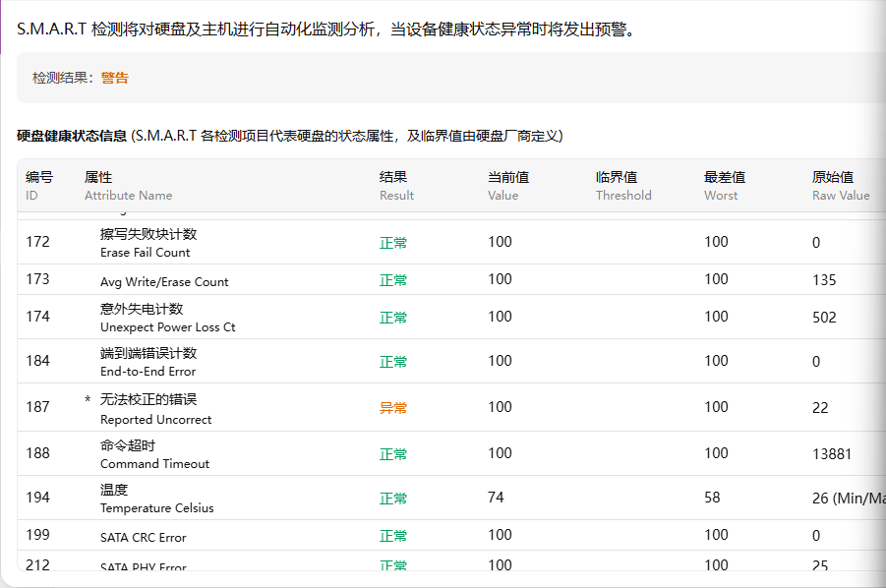This screenshot has width=886, height=588.
Task: Click the 临界值 Threshold column header
Action: point(623,185)
